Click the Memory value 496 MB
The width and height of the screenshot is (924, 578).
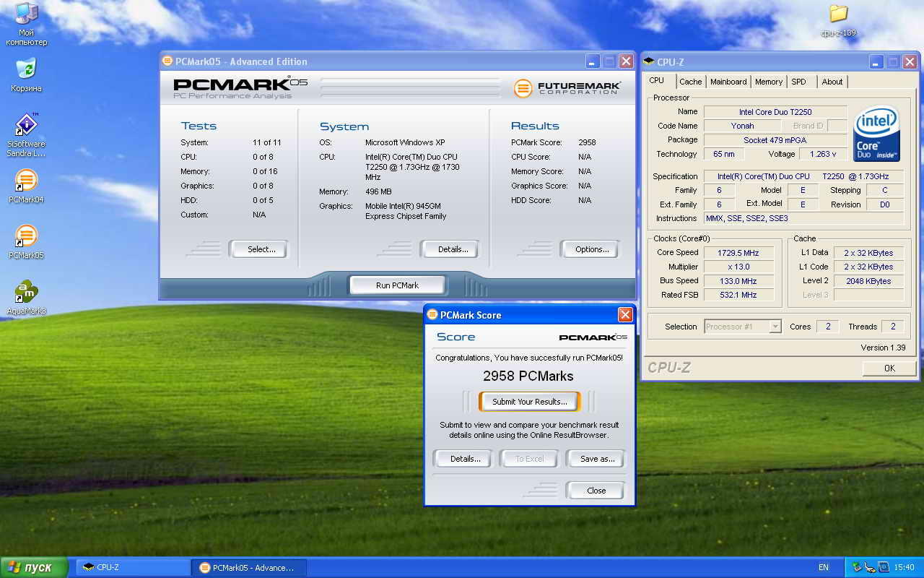coord(378,191)
